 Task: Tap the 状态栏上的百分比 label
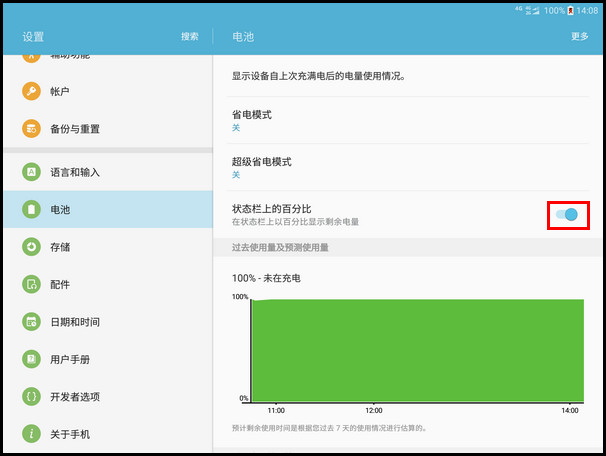pyautogui.click(x=271, y=209)
